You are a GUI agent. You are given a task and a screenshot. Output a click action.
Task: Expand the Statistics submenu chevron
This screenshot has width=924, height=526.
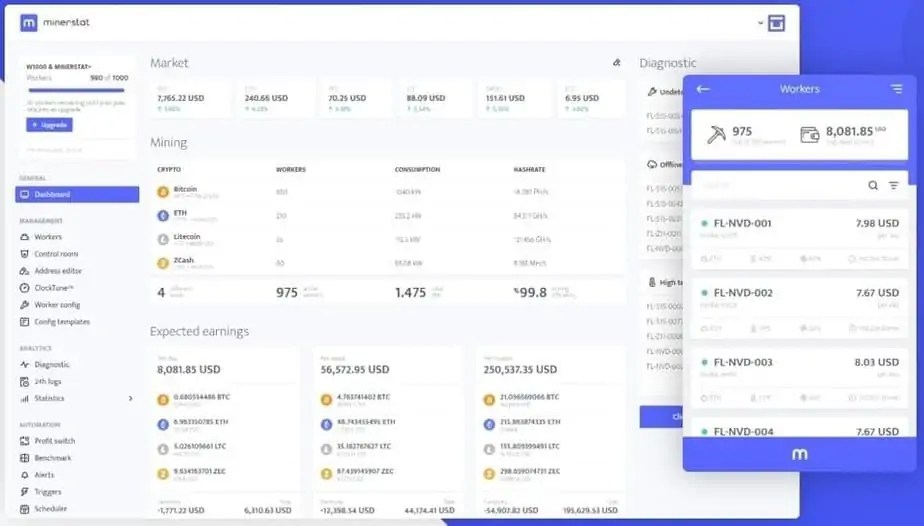coord(131,399)
